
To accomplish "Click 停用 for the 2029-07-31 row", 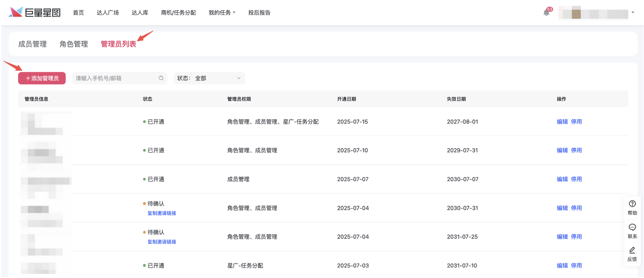I will click(x=576, y=150).
